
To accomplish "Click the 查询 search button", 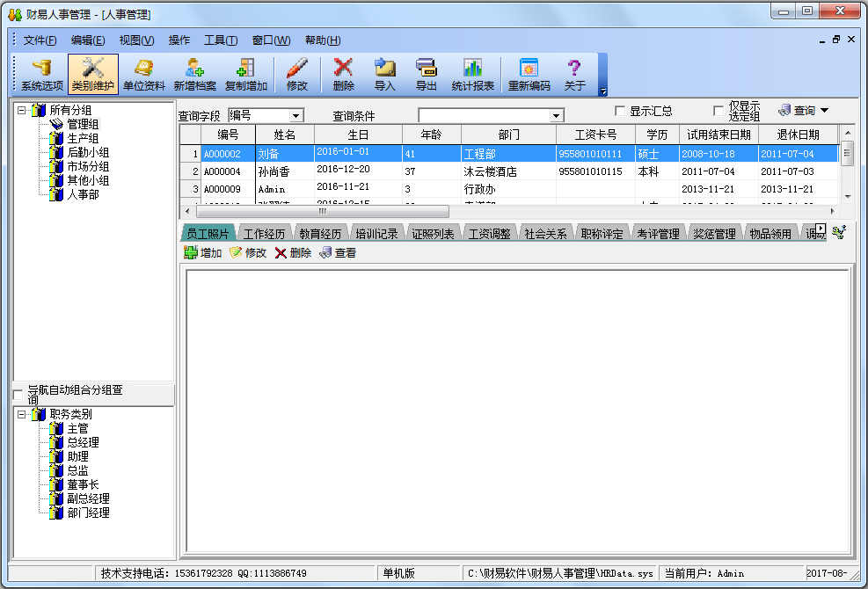I will pyautogui.click(x=803, y=111).
